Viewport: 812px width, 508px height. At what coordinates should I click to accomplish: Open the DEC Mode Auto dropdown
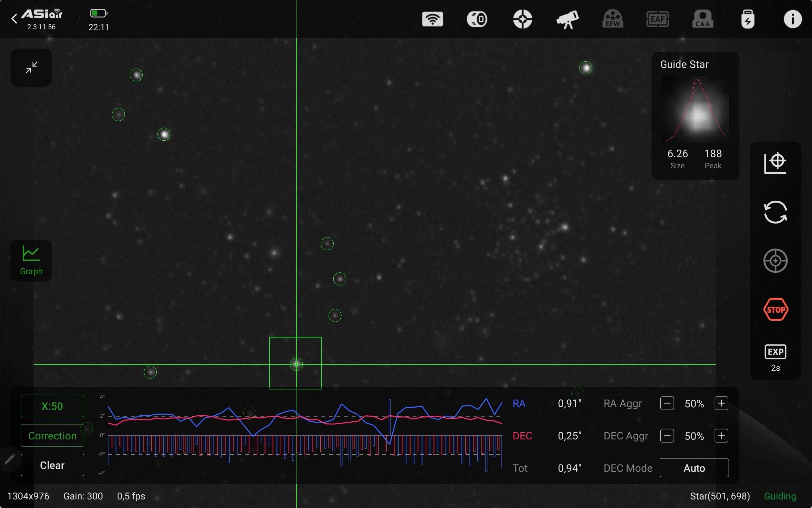coord(694,468)
